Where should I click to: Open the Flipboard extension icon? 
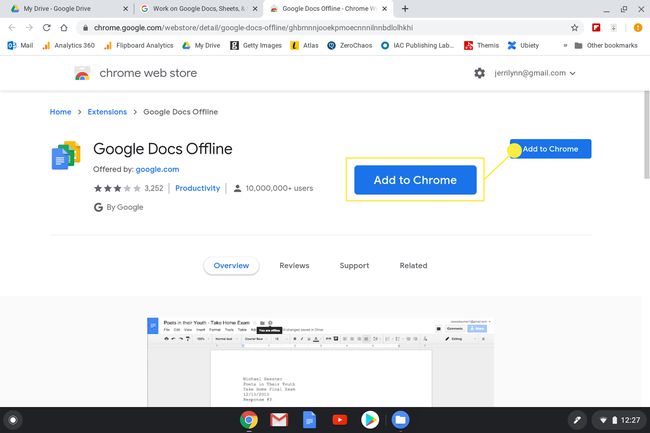596,28
